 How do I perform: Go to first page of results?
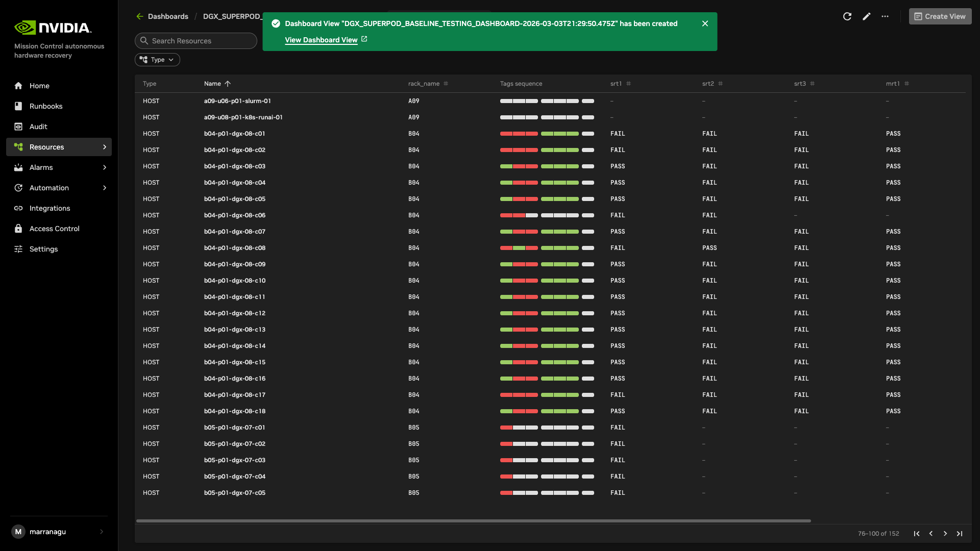(x=917, y=534)
